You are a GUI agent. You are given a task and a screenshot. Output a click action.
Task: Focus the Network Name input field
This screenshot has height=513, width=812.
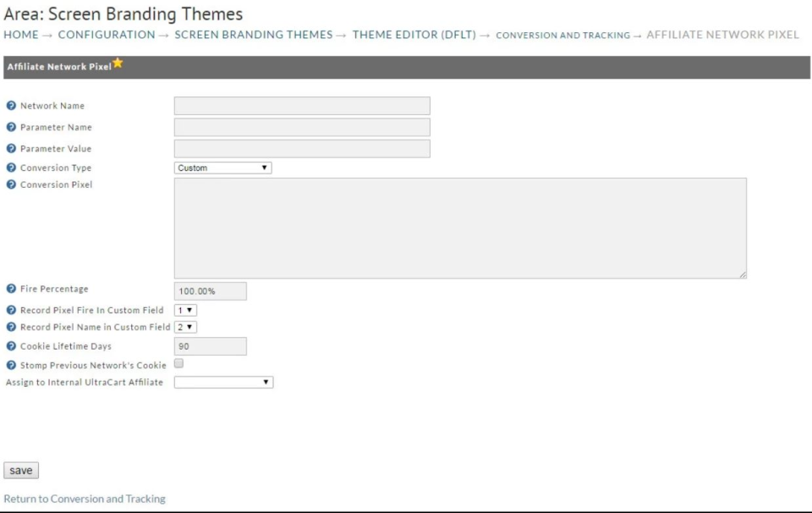302,106
